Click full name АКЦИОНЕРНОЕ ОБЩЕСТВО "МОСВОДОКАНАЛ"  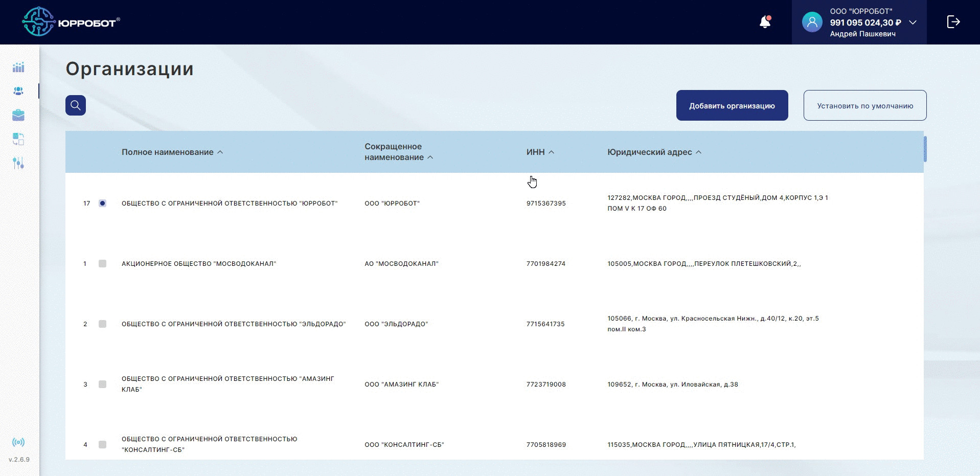tap(199, 264)
